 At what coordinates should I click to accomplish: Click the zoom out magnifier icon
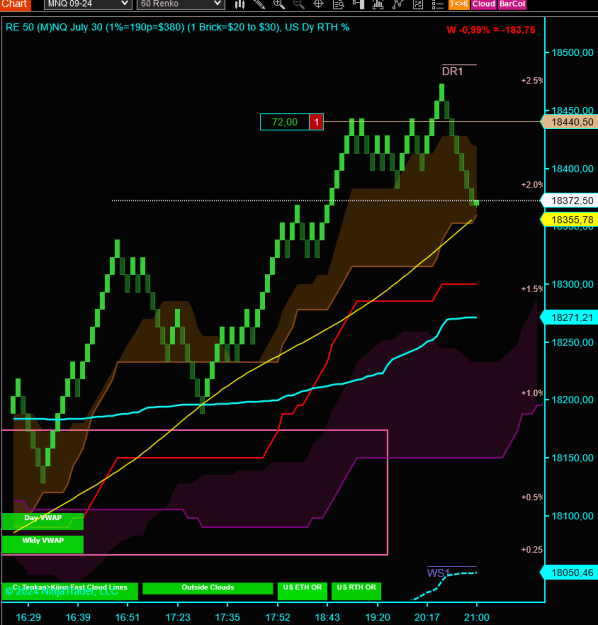298,4
